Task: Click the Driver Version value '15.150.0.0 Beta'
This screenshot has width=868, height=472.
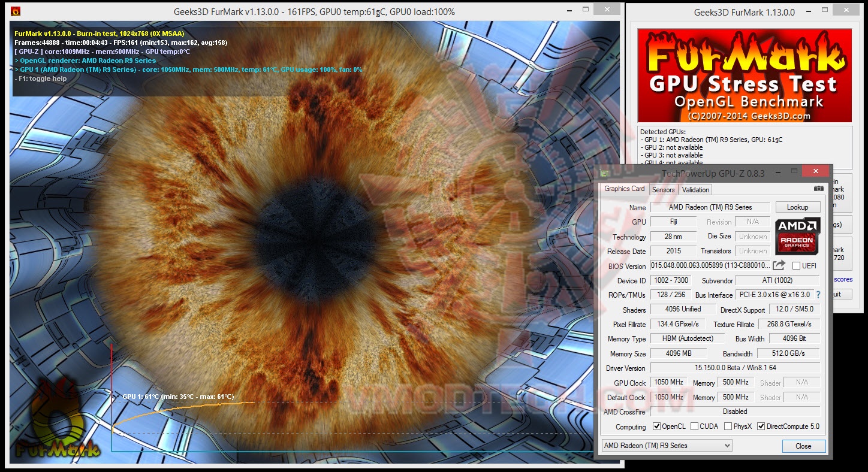Action: coord(735,368)
